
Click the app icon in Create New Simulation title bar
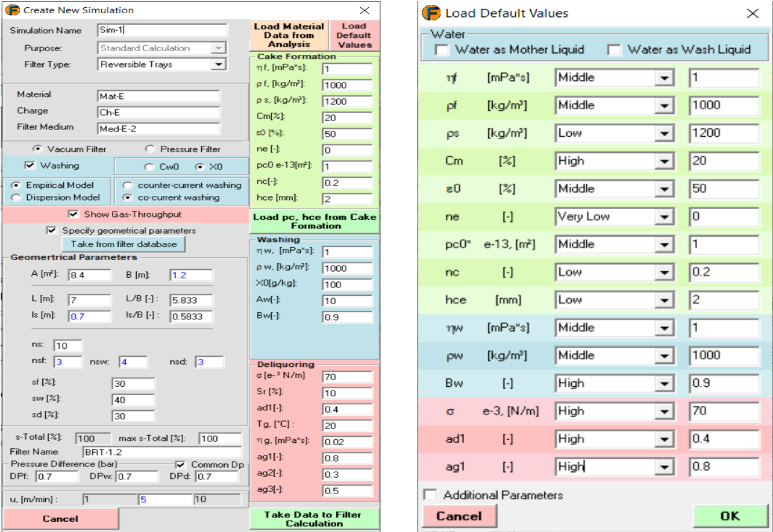point(13,10)
